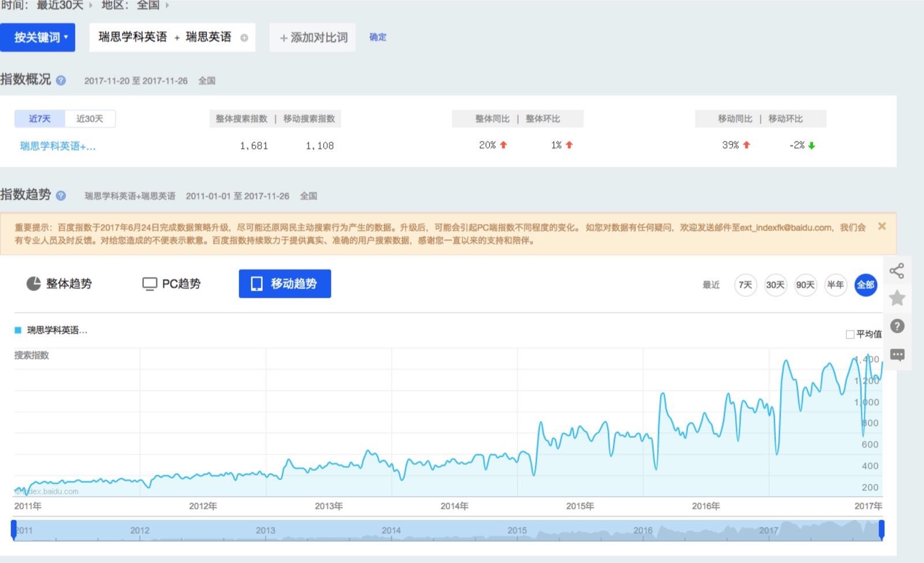Open the help icon next to 指数概况

tap(61, 80)
